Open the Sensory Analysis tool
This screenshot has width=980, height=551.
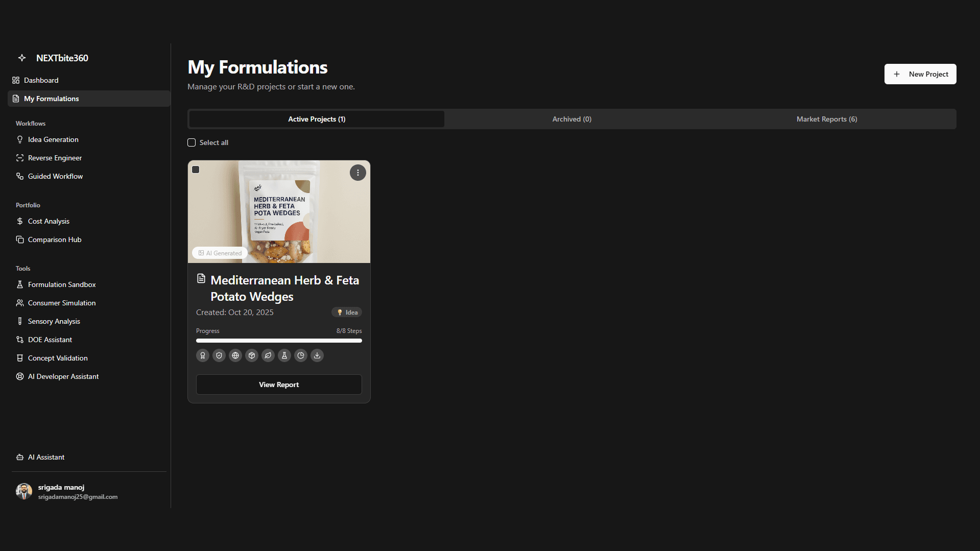(54, 321)
